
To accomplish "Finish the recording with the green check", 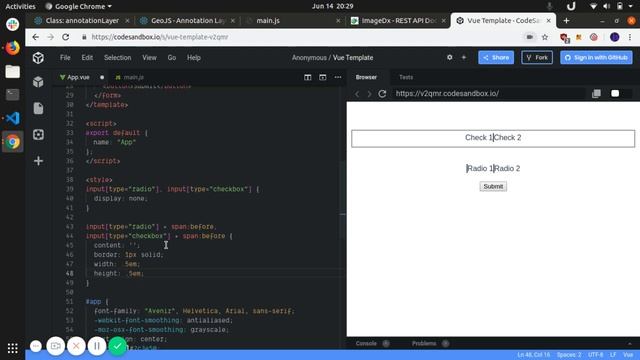I will 118,346.
